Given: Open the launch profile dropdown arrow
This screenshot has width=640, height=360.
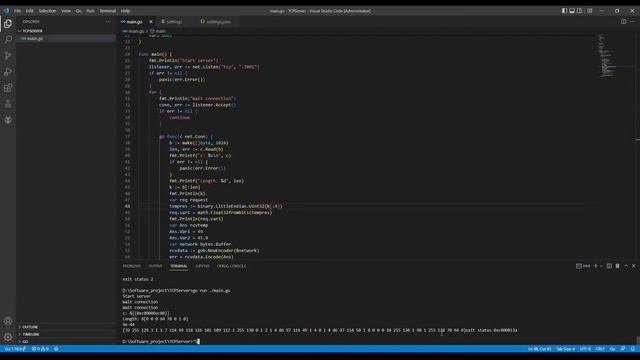Looking at the screenshot, I should (x=601, y=266).
